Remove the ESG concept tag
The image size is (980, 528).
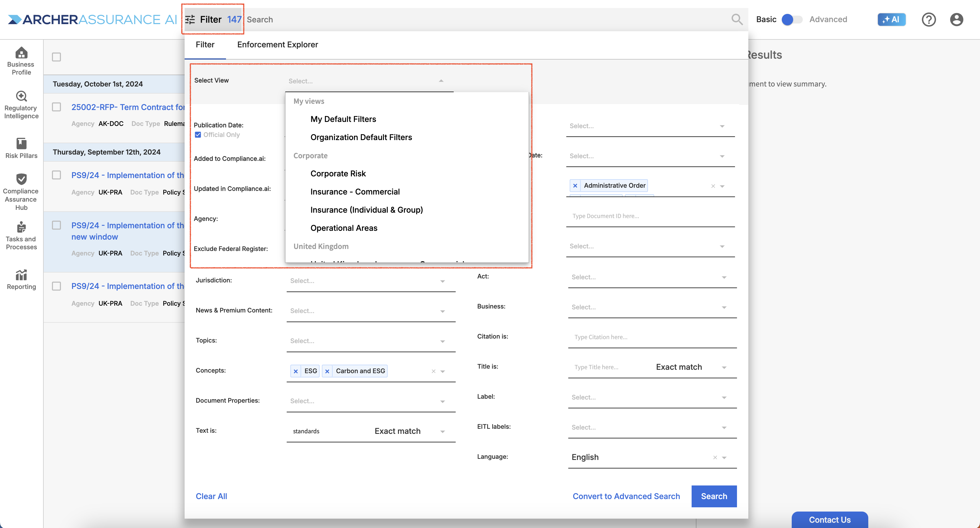pyautogui.click(x=295, y=371)
